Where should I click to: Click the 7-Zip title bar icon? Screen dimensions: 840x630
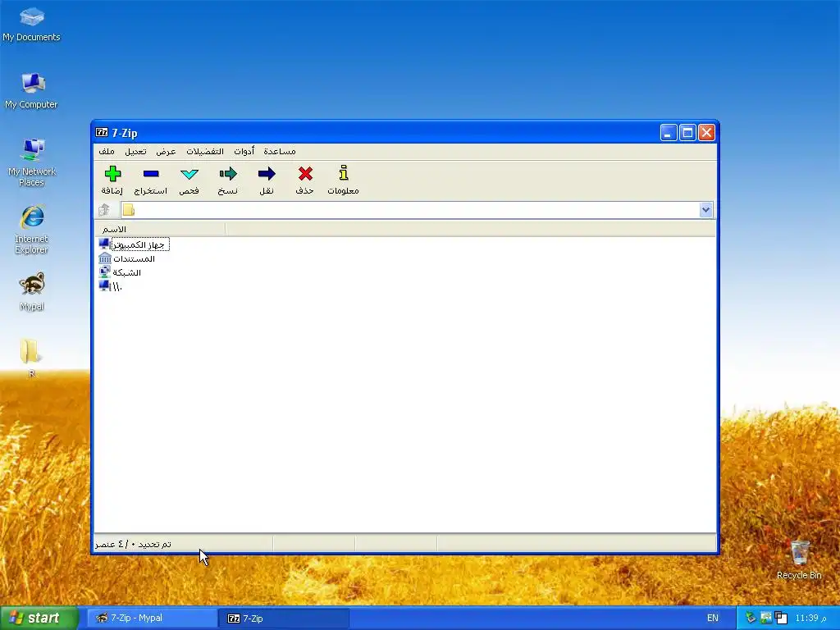click(x=102, y=132)
